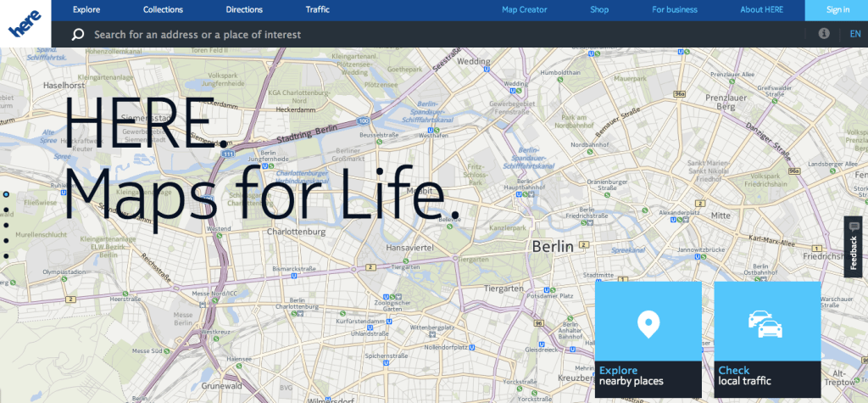The image size is (868, 403).
Task: Click the Kanzlerpark label on map
Action: click(507, 228)
